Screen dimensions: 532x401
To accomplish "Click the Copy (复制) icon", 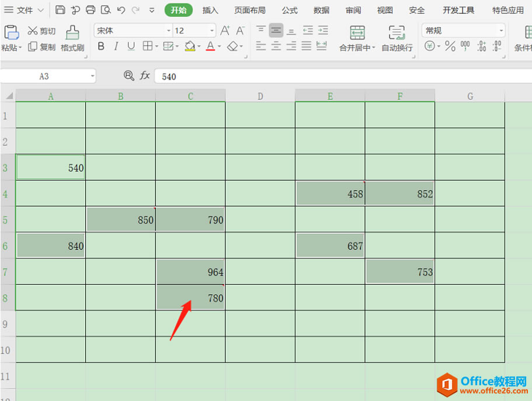I will click(32, 47).
